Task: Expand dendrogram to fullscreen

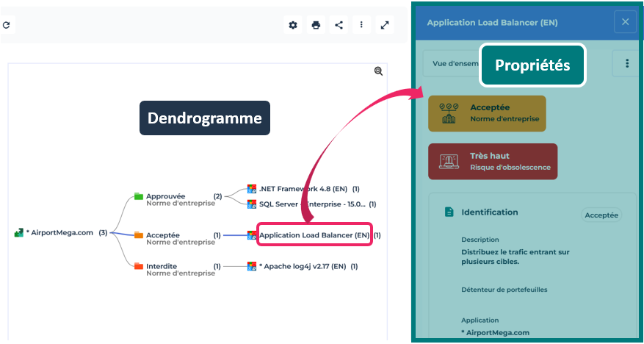Action: click(385, 25)
